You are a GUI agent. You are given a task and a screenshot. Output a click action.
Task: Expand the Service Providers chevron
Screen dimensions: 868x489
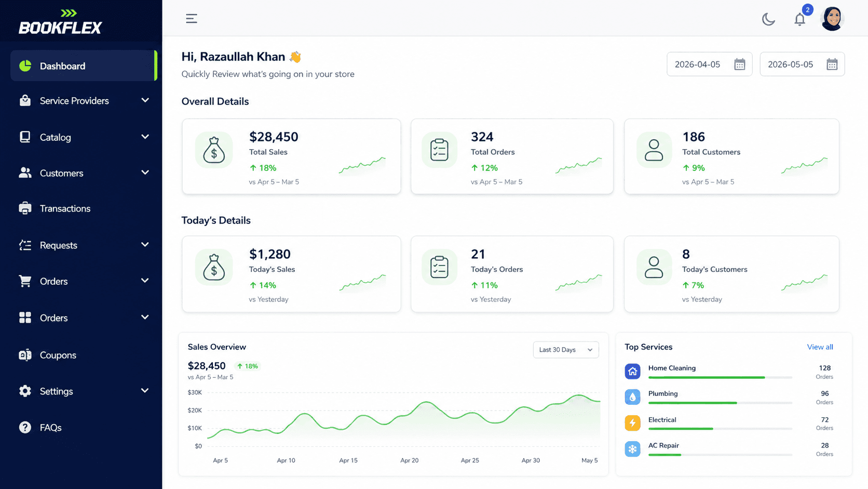(x=145, y=100)
